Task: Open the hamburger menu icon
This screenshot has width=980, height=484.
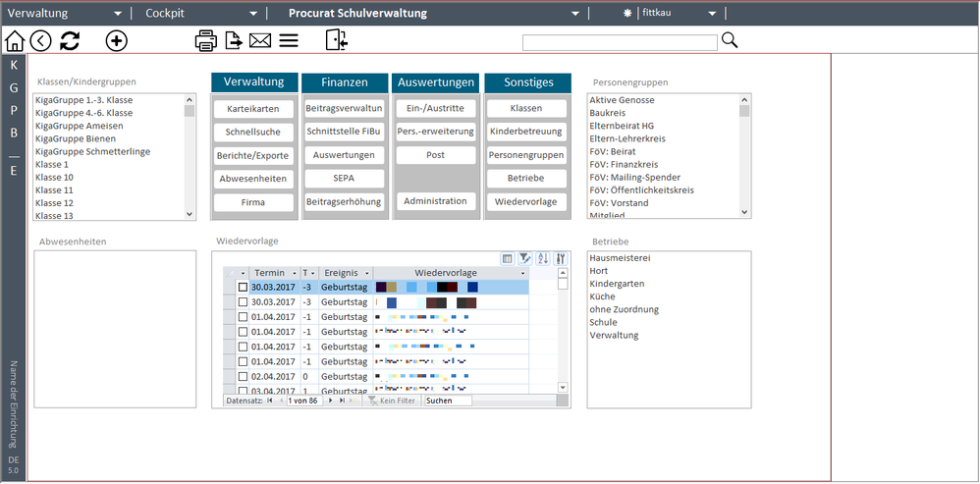Action: click(288, 41)
